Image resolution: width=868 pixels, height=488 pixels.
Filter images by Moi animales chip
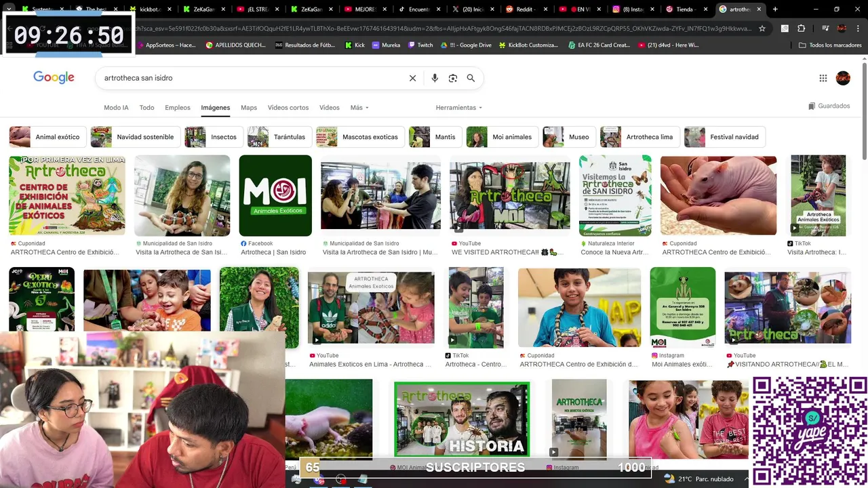point(502,137)
